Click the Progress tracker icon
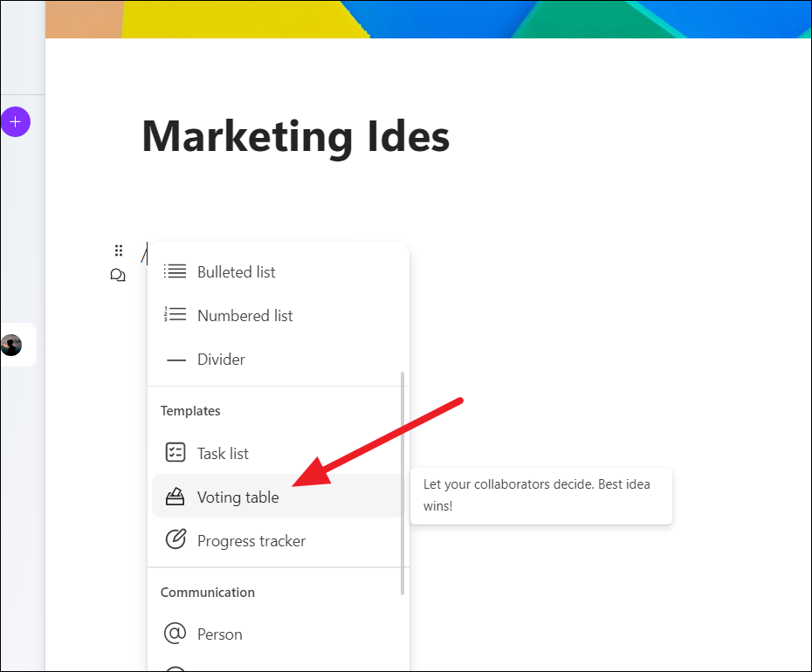This screenshot has height=672, width=812. click(x=175, y=539)
